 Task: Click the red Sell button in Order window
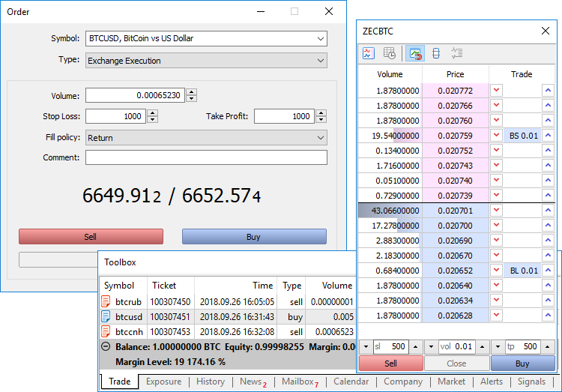(x=91, y=237)
